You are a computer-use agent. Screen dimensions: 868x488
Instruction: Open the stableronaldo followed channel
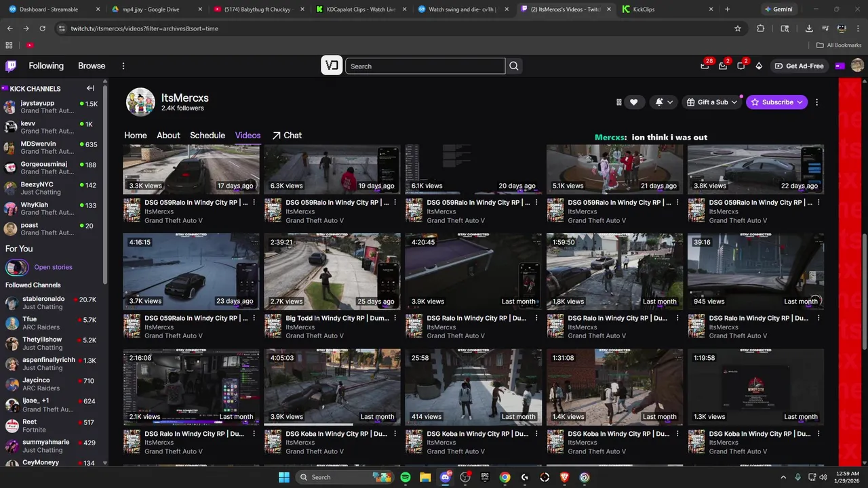[x=51, y=303]
